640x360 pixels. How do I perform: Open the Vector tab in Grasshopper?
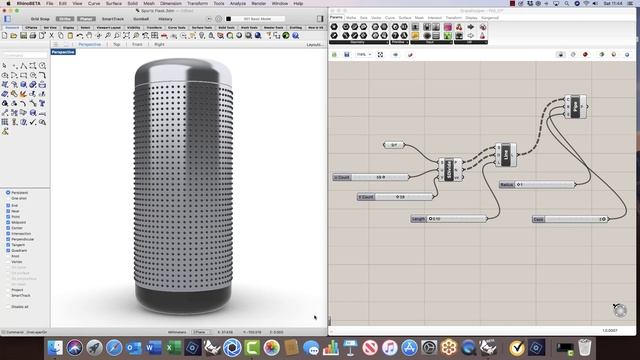[376, 18]
